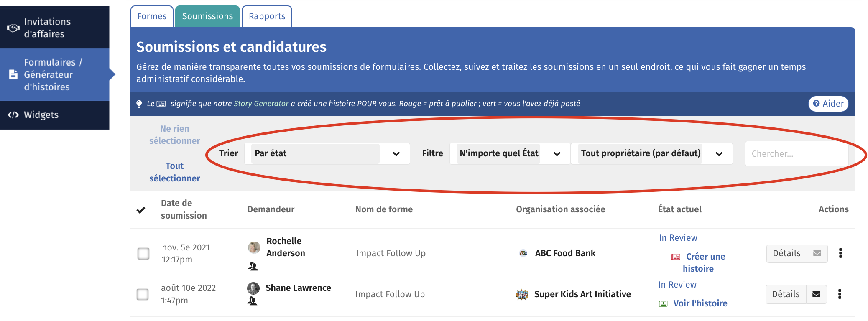Open Widgets in the sidebar

pyautogui.click(x=54, y=115)
